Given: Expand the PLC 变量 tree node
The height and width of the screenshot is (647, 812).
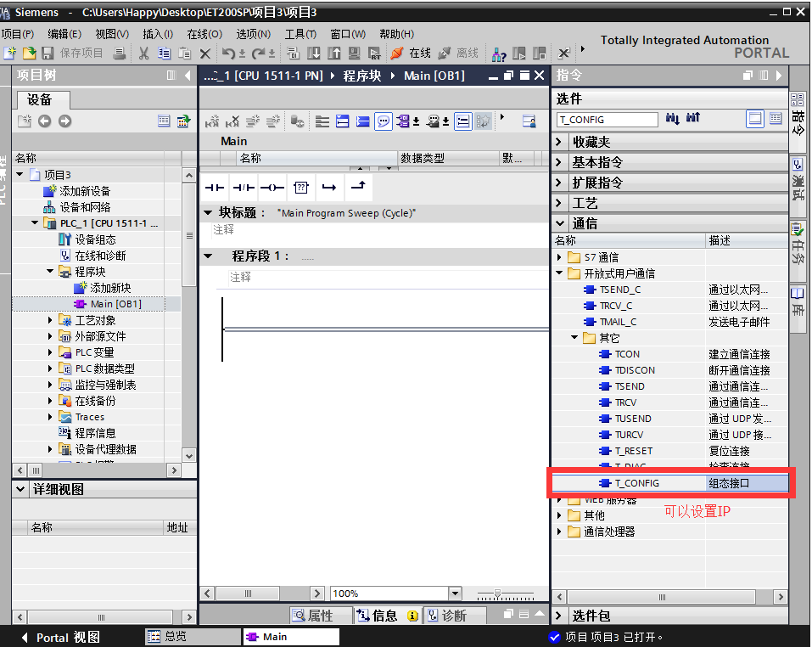Looking at the screenshot, I should pyautogui.click(x=50, y=352).
